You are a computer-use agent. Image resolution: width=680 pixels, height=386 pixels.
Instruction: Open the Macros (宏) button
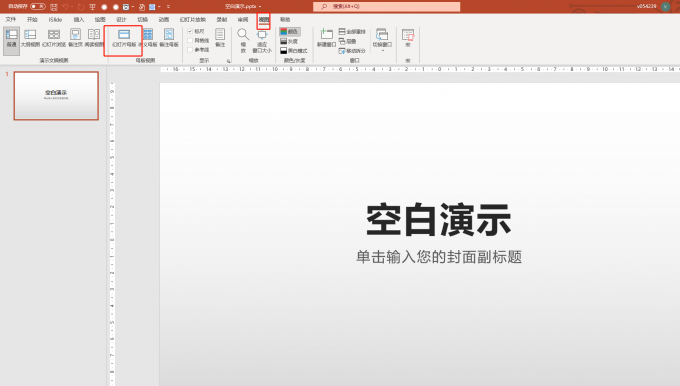(x=408, y=39)
